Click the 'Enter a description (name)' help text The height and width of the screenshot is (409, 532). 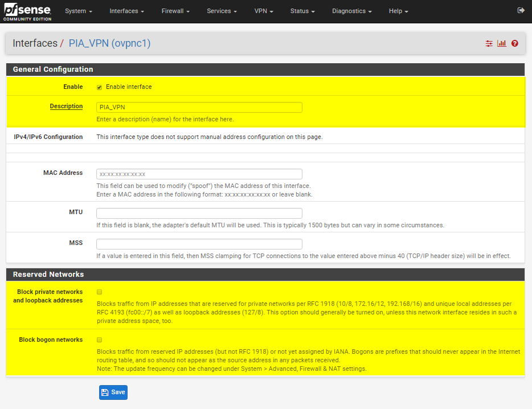(x=165, y=120)
